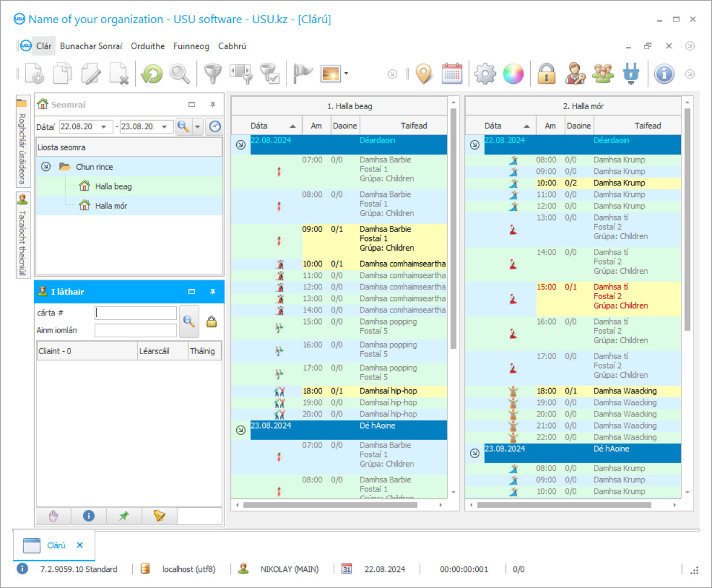
Task: Open the start date dropdown 22.08
Action: 103,126
